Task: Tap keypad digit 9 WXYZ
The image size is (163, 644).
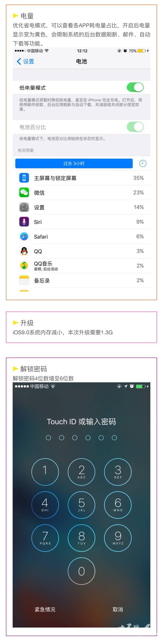Action: click(118, 538)
